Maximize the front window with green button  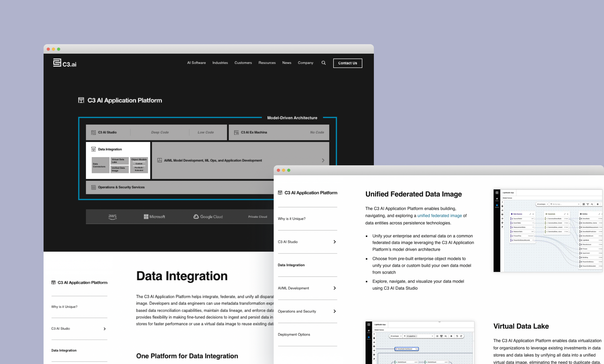pyautogui.click(x=288, y=170)
